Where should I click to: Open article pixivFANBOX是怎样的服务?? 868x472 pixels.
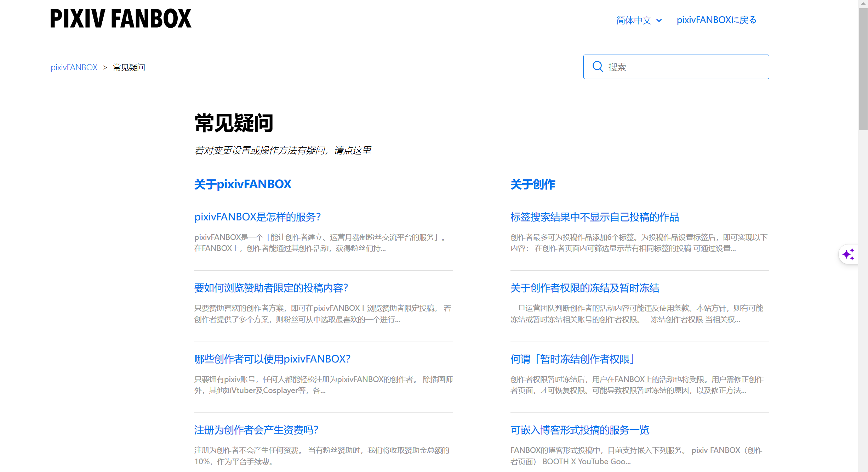[257, 217]
